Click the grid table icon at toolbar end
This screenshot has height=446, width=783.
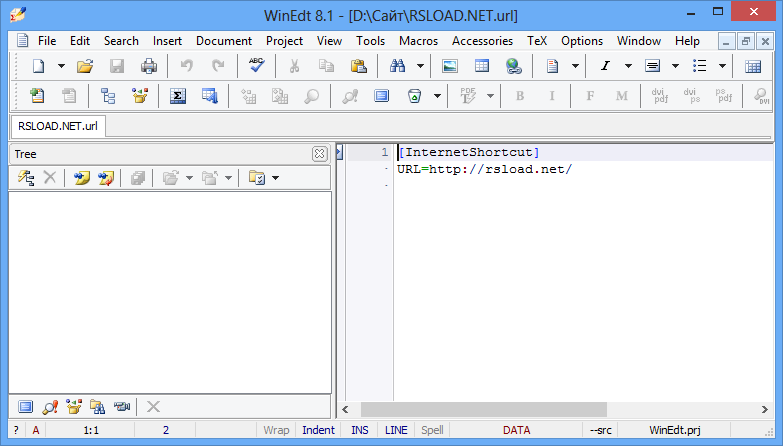pyautogui.click(x=753, y=66)
